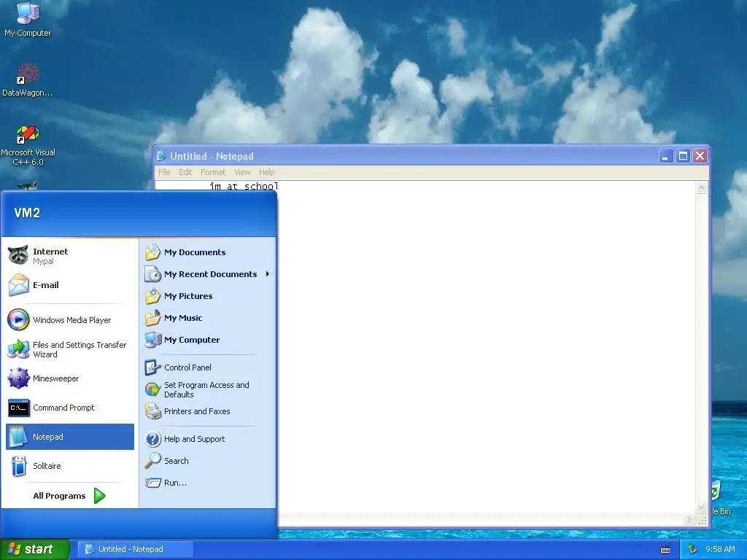The image size is (747, 560).
Task: Open the E-mail envelope icon
Action: (18, 285)
